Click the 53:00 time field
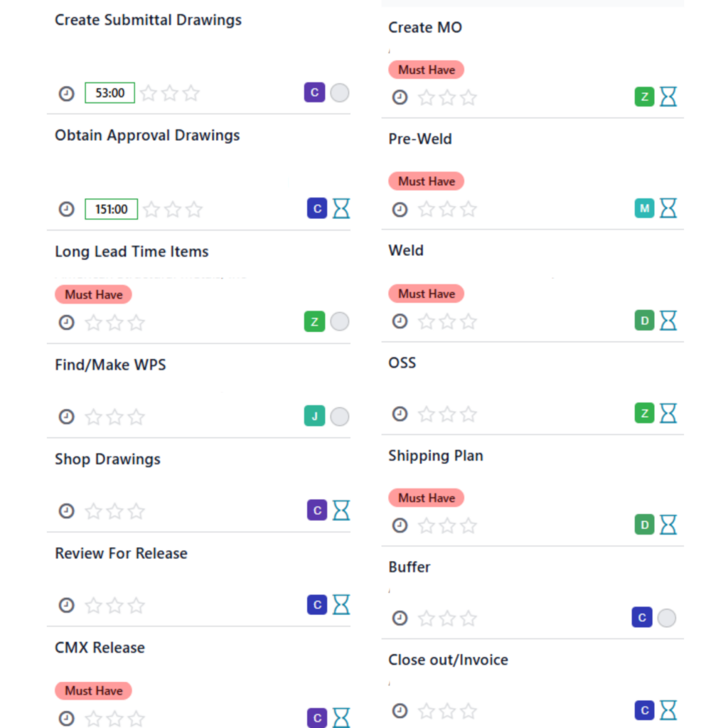This screenshot has height=728, width=728. click(110, 93)
